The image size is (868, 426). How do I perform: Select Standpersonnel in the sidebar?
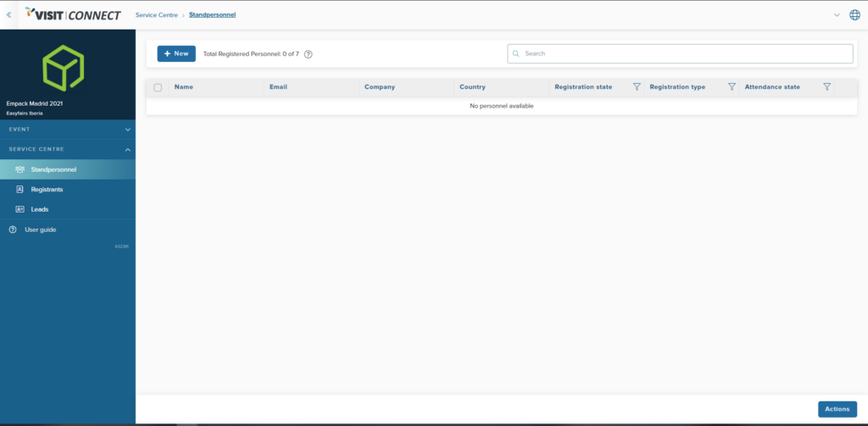[x=59, y=169]
